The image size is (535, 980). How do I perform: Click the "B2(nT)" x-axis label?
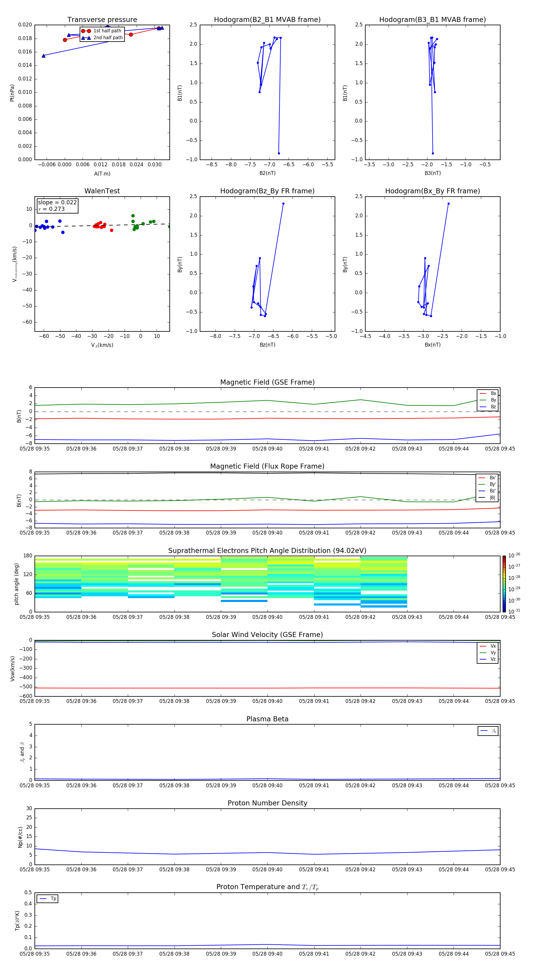click(x=267, y=173)
